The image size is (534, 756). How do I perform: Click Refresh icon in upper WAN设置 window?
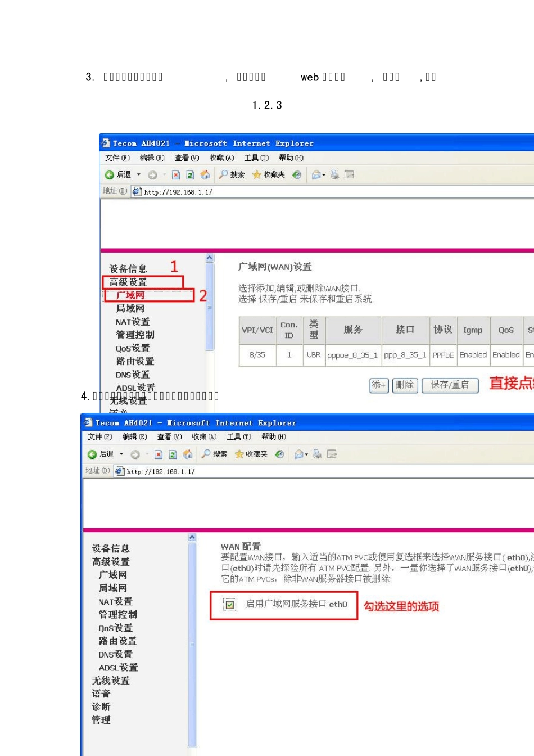point(190,175)
